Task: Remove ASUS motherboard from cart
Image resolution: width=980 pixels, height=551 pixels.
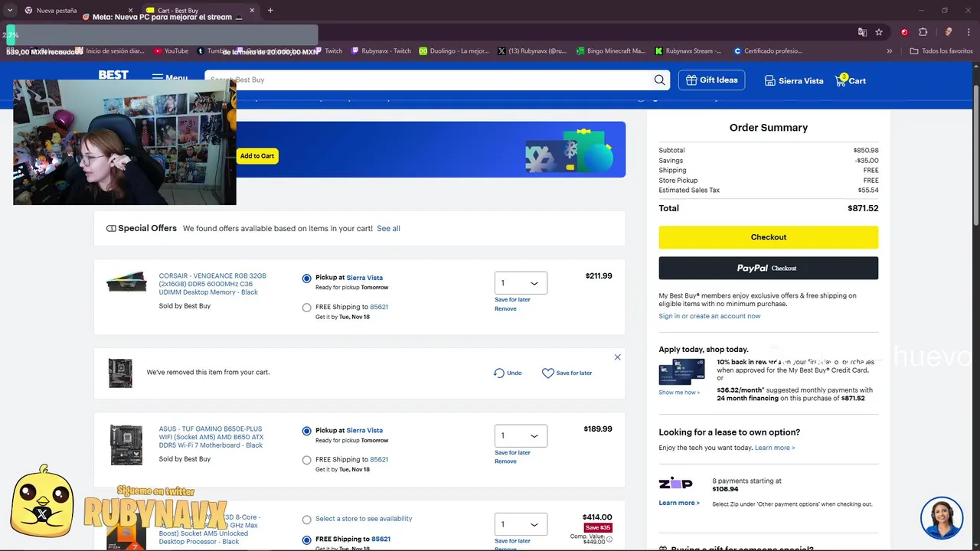Action: pos(505,461)
